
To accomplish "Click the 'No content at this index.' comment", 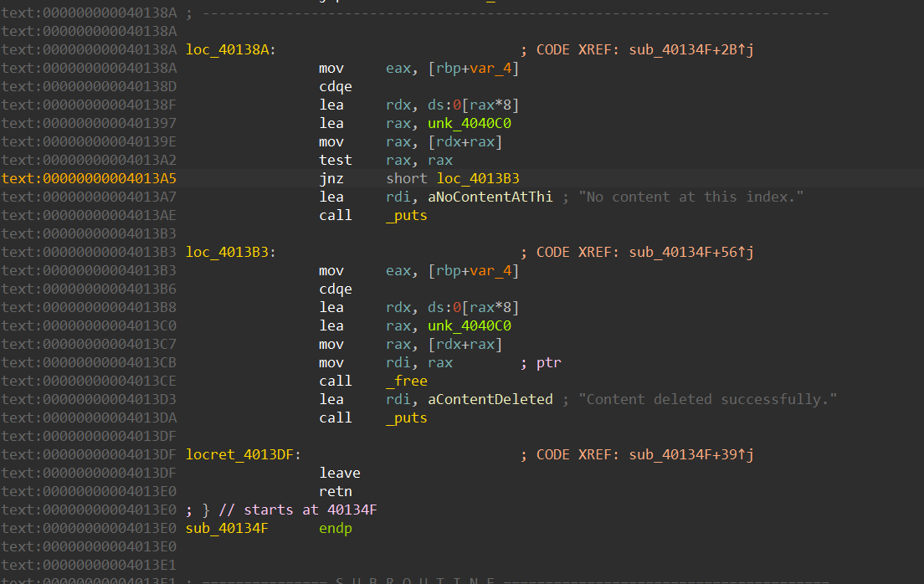I will point(690,197).
